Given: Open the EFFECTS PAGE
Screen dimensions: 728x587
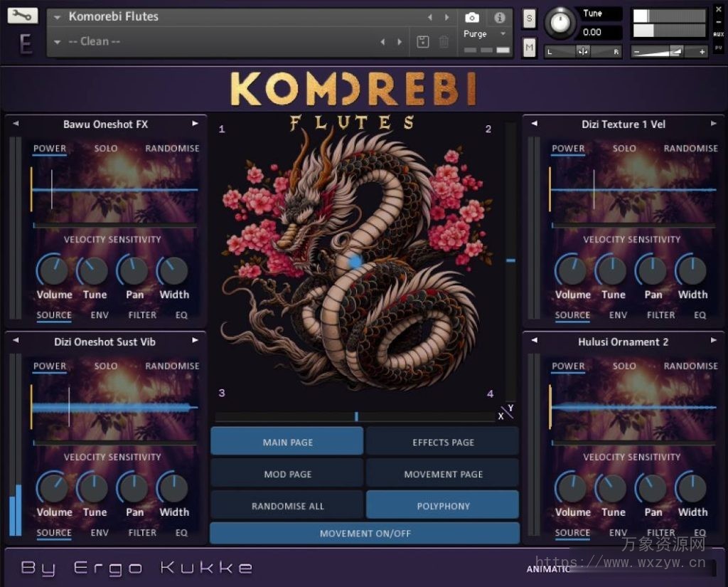Looking at the screenshot, I should pyautogui.click(x=442, y=442).
